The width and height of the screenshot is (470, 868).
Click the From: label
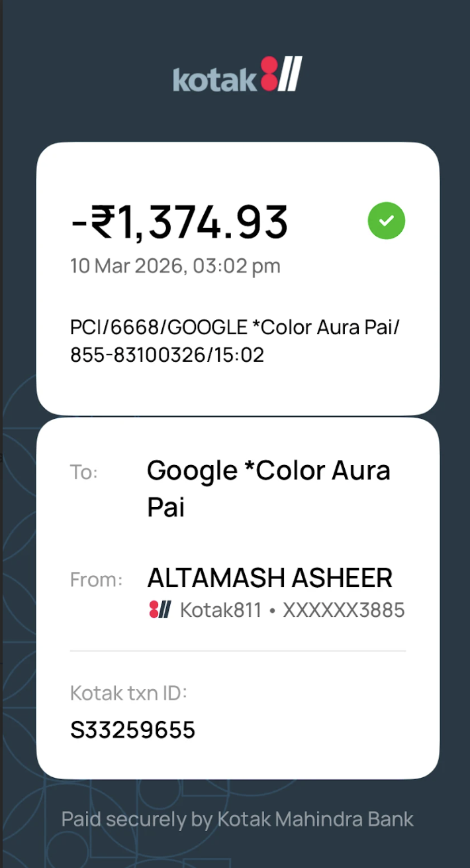tap(97, 580)
